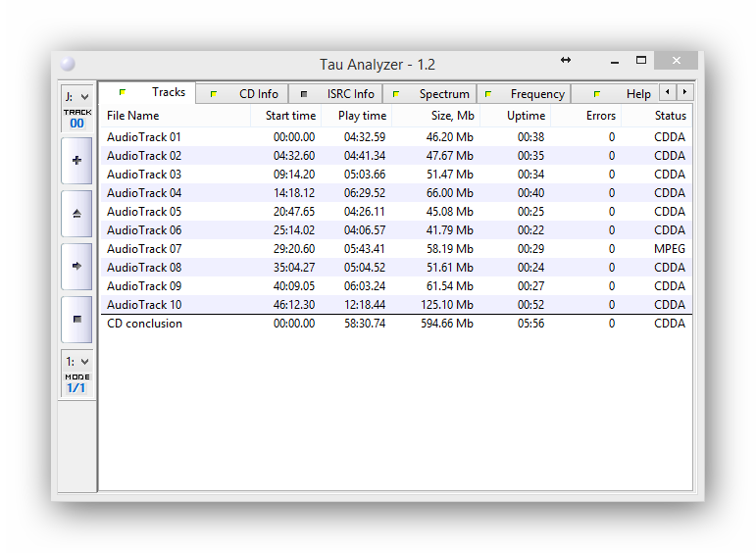The width and height of the screenshot is (756, 553).
Task: Sort by File Name column header
Action: tap(176, 116)
